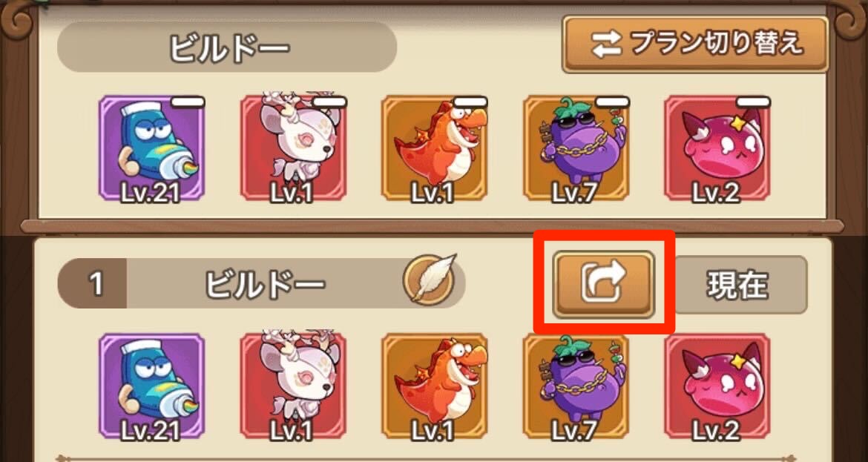Tap the top ビルドー name banner
Viewport: 868px width, 462px height.
227,47
